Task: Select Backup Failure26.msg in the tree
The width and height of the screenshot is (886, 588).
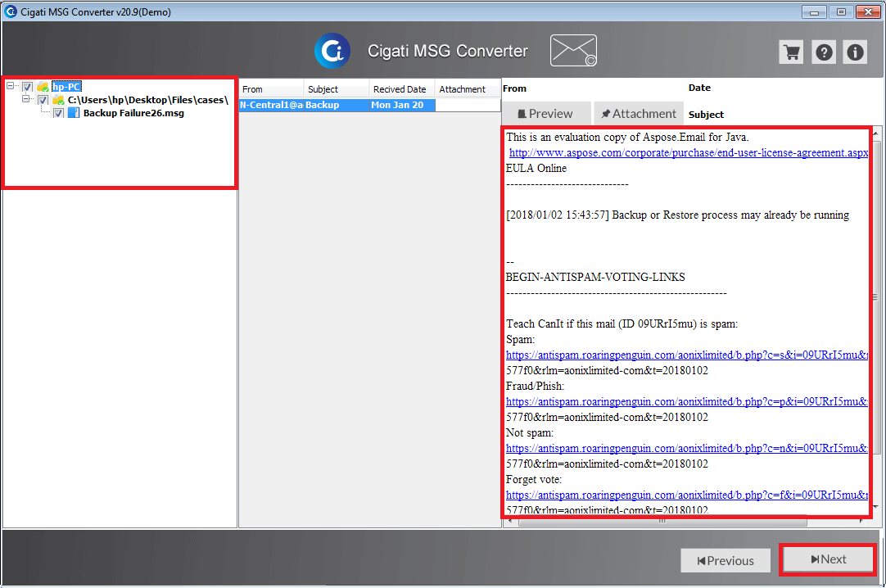Action: (x=134, y=113)
